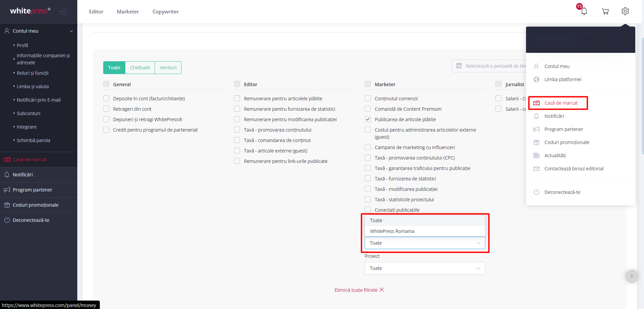The height and width of the screenshot is (309, 644).
Task: Check Comandă de Content Premium
Action: click(x=368, y=109)
